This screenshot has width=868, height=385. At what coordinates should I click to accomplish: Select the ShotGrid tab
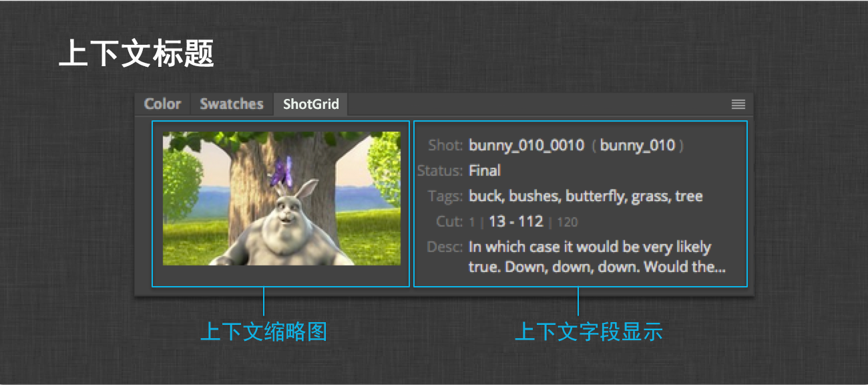coord(310,104)
